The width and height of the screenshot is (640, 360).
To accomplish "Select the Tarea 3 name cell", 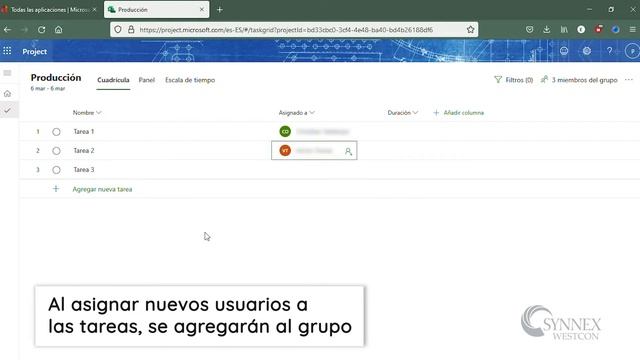I will pos(84,169).
